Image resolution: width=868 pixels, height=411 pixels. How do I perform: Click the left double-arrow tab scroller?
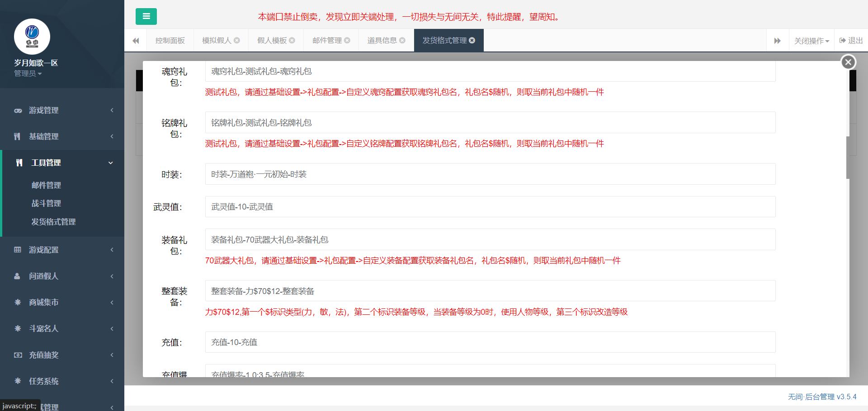pos(135,40)
